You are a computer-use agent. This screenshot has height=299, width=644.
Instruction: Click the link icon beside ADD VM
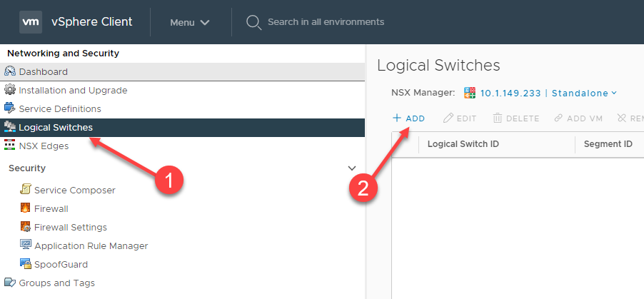click(558, 118)
